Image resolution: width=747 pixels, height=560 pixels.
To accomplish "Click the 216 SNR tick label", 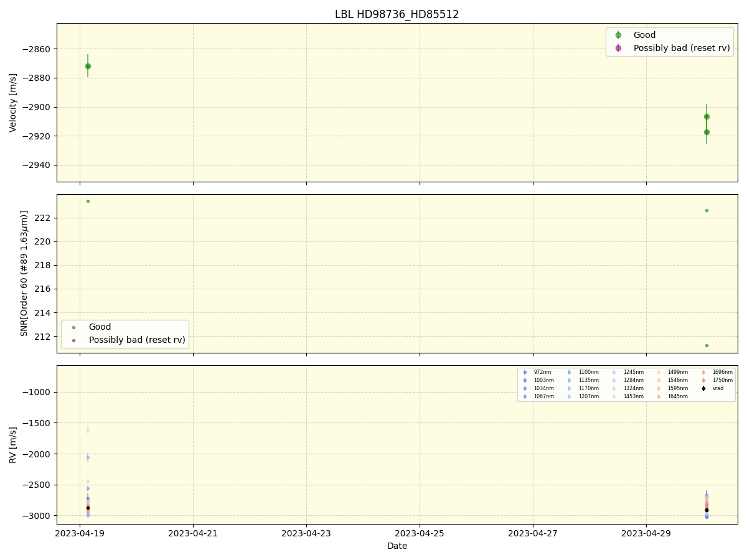I will coord(44,289).
